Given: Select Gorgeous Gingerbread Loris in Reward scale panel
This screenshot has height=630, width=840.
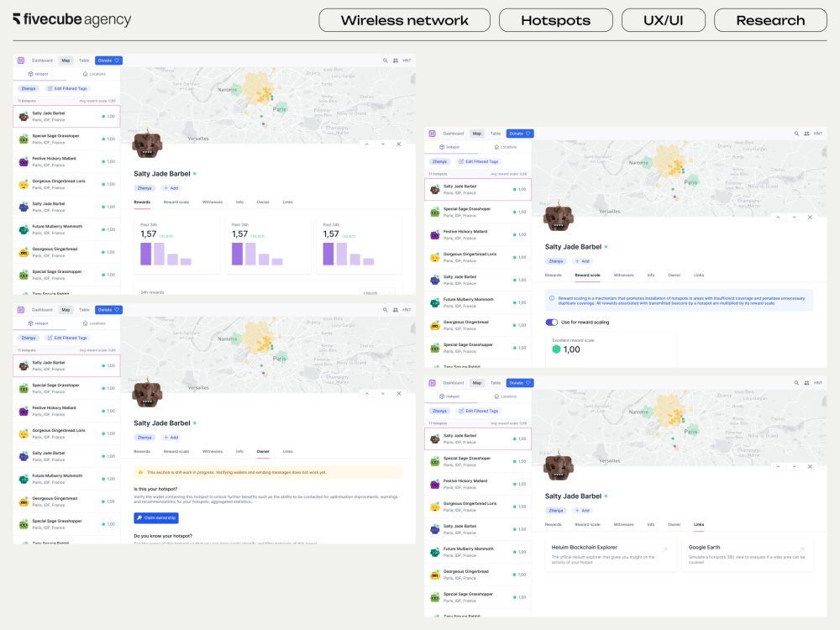Looking at the screenshot, I should [x=478, y=257].
